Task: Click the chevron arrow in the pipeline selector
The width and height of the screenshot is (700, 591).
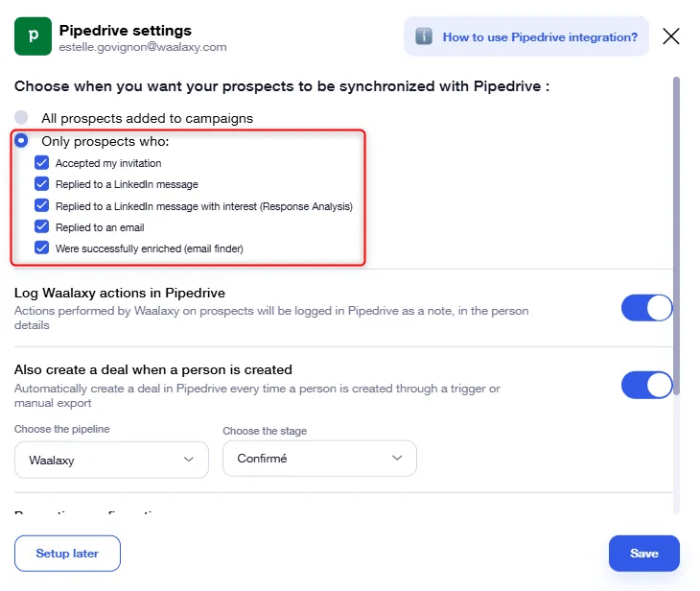Action: (x=189, y=460)
